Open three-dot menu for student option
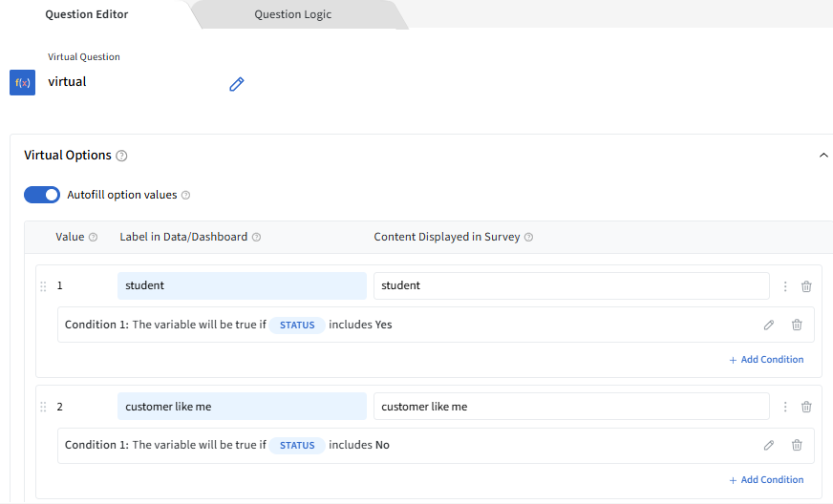This screenshot has width=833, height=504. (785, 286)
